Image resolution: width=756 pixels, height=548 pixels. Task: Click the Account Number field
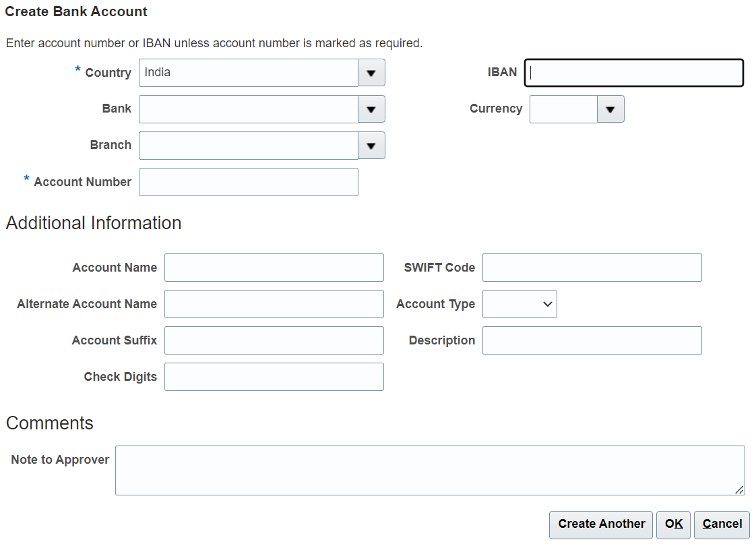coord(248,181)
